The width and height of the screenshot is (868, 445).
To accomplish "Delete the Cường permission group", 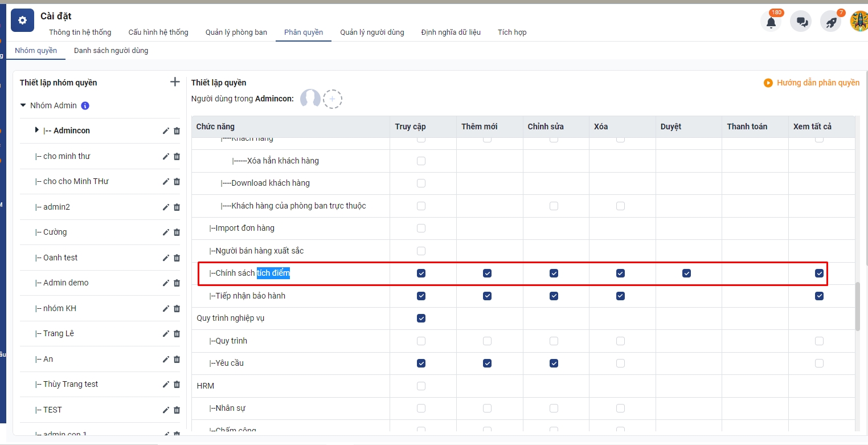I will [177, 232].
